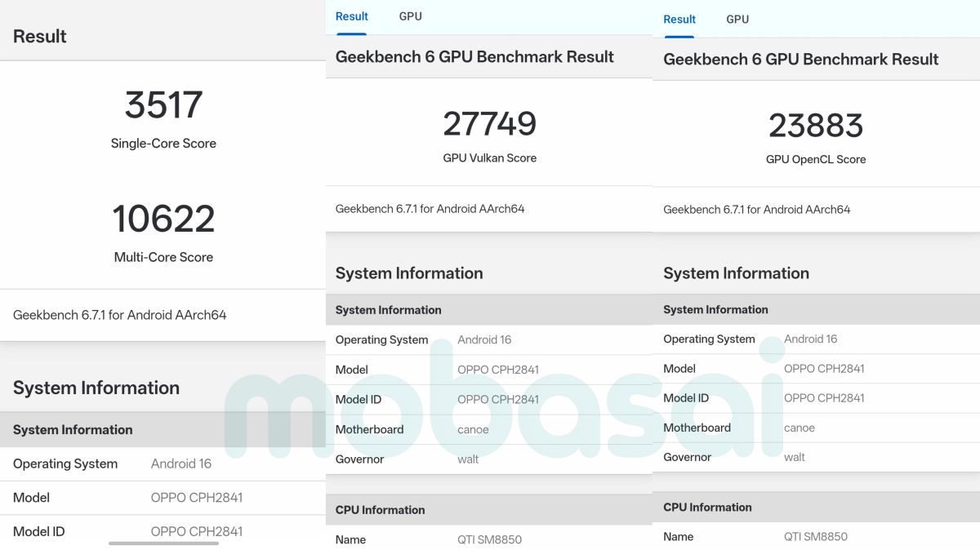Select canoe motherboard value in Vulkan panel
The height and width of the screenshot is (550, 980).
[x=473, y=429]
